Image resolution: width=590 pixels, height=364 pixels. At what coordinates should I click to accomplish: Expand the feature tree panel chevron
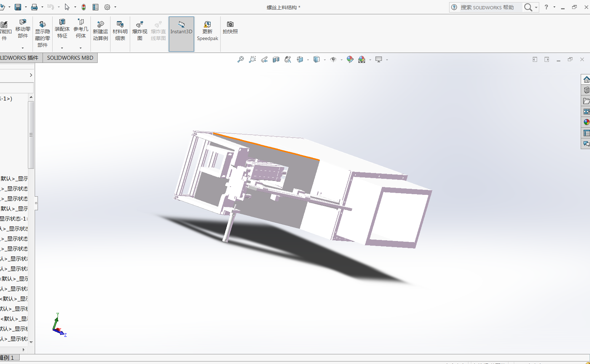click(31, 75)
